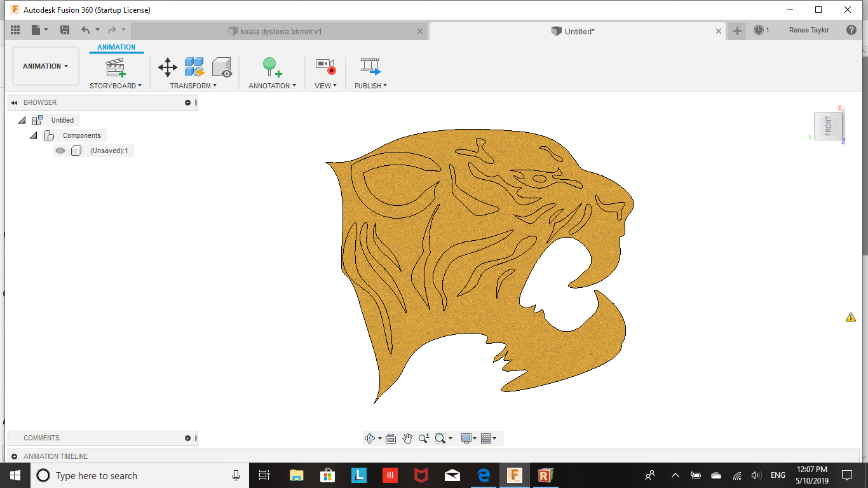Select the Pan hand tool
This screenshot has width=868, height=488.
click(407, 438)
